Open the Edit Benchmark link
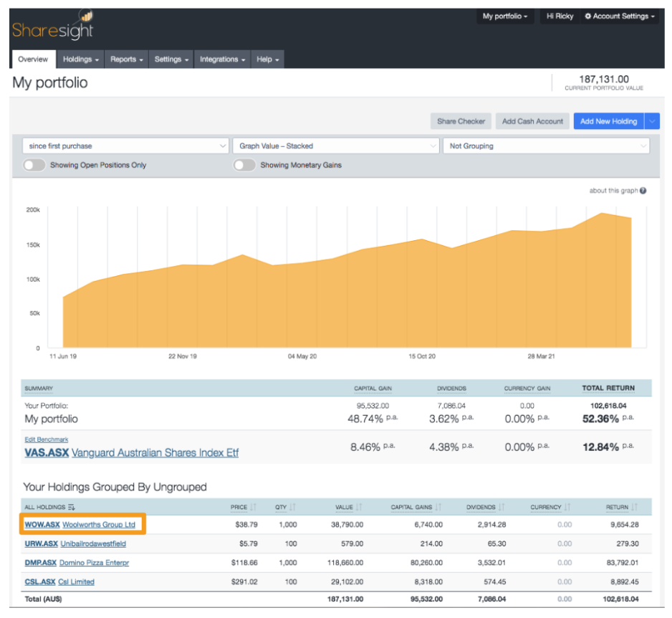672x618 pixels. (47, 439)
